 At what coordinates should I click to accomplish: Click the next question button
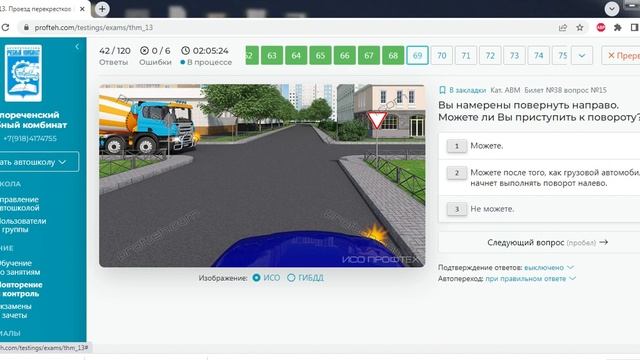coord(539,242)
